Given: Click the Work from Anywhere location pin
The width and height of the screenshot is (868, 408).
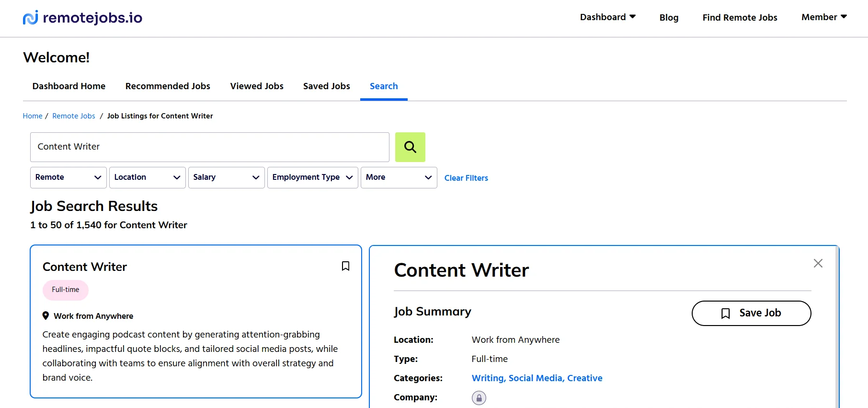Looking at the screenshot, I should click(46, 315).
